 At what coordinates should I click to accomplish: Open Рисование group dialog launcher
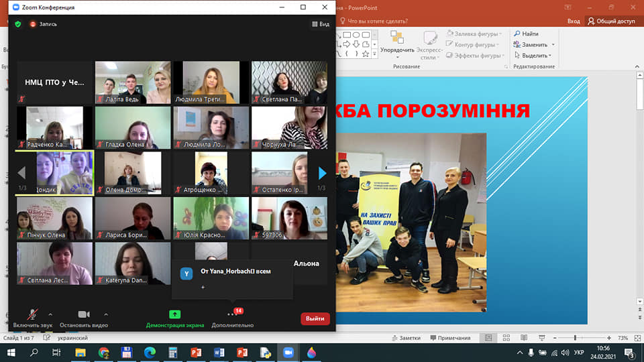pos(506,66)
